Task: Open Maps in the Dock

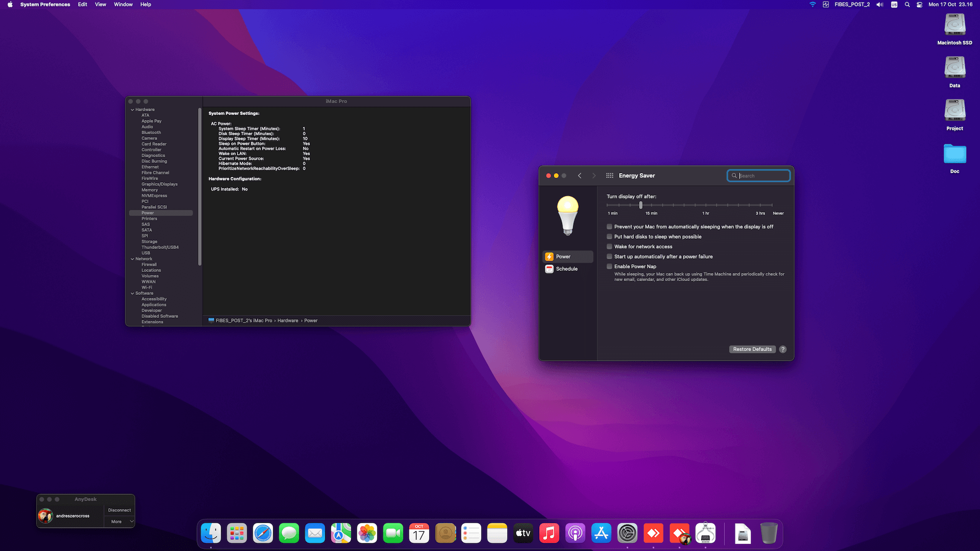Action: point(341,534)
